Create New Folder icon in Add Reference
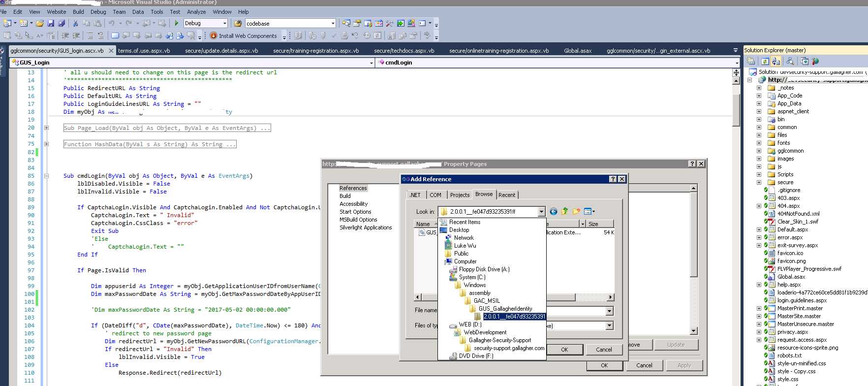The image size is (868, 386). tap(576, 211)
